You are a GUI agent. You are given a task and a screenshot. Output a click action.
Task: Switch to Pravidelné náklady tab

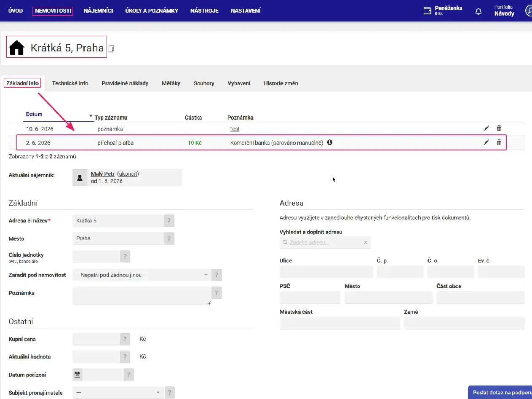click(125, 83)
